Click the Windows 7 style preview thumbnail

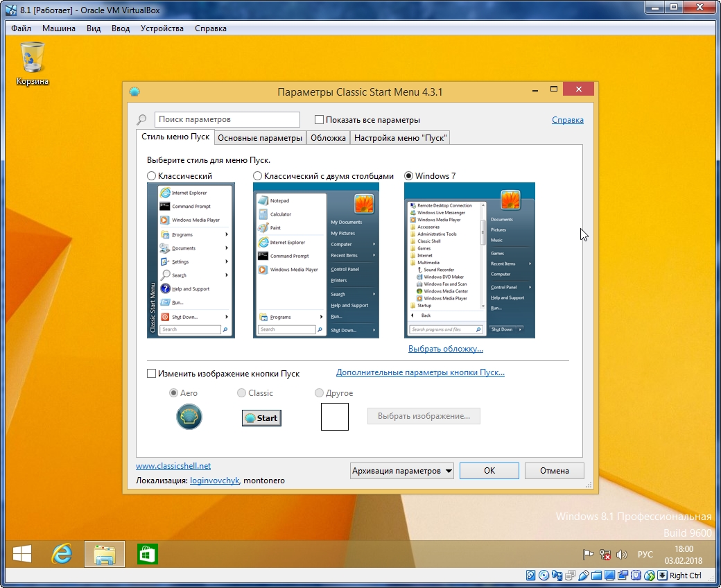pyautogui.click(x=469, y=260)
